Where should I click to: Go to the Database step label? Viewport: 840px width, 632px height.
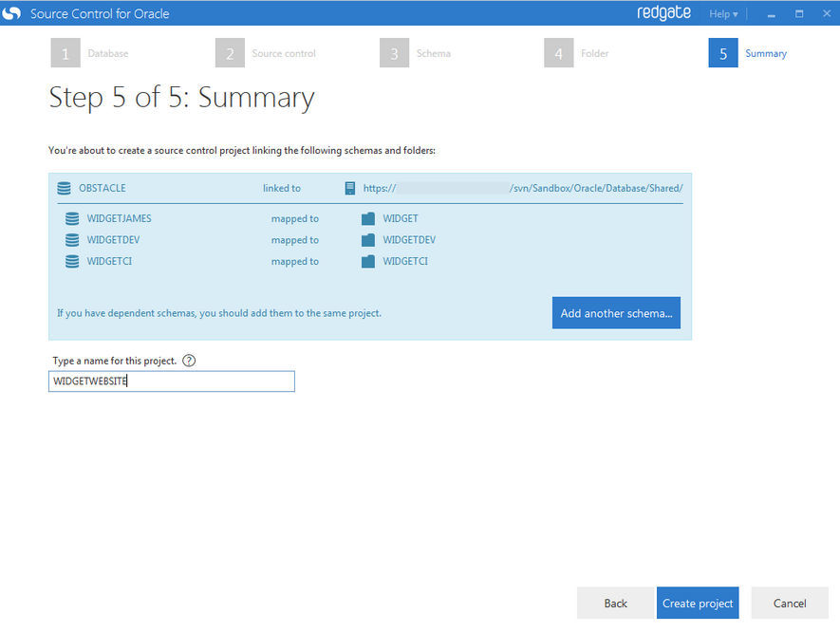tap(108, 53)
